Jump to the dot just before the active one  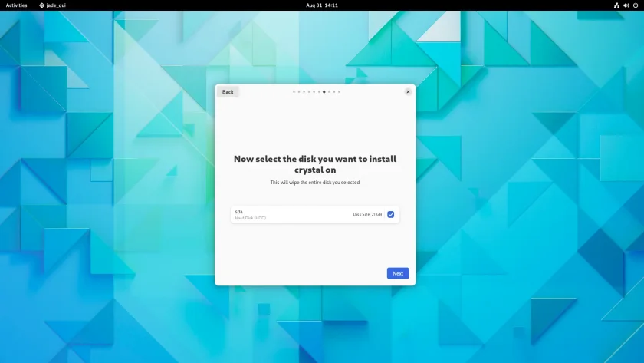click(x=319, y=91)
